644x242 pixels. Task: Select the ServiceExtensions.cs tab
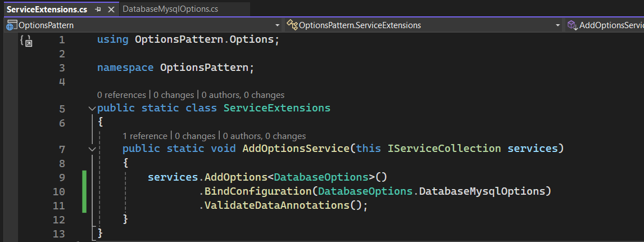(46, 10)
